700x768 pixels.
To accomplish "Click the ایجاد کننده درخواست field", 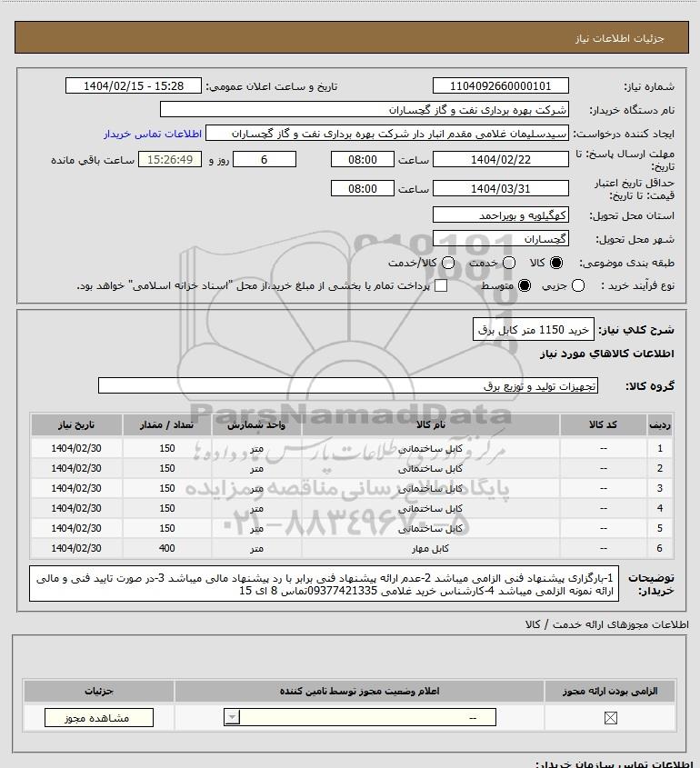I will pos(387,134).
